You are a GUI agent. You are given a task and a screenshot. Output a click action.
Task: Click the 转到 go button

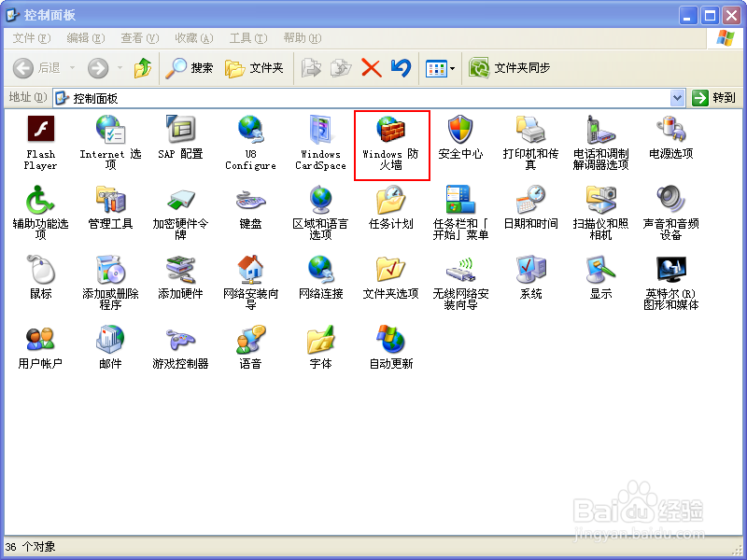tap(713, 98)
